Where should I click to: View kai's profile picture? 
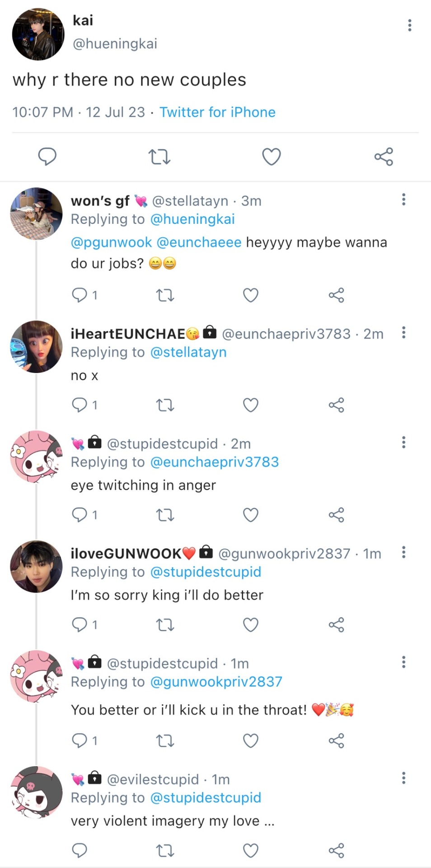pyautogui.click(x=38, y=34)
